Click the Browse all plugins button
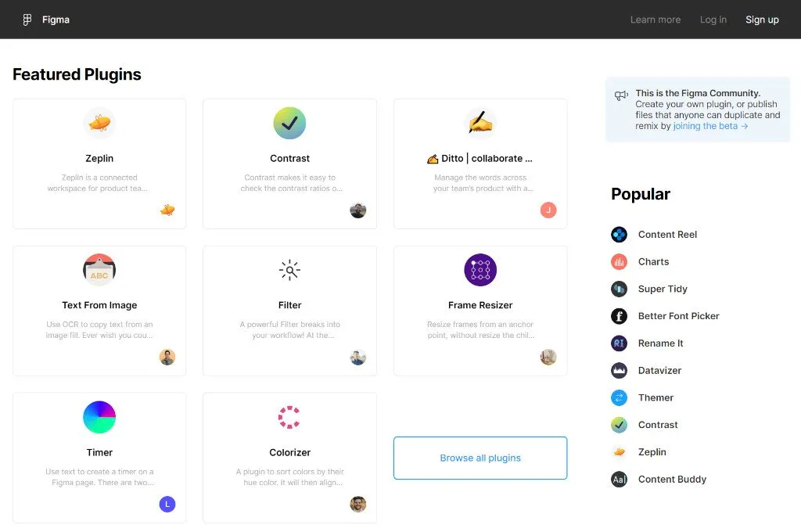Viewport: 801px width, 532px height. tap(480, 458)
